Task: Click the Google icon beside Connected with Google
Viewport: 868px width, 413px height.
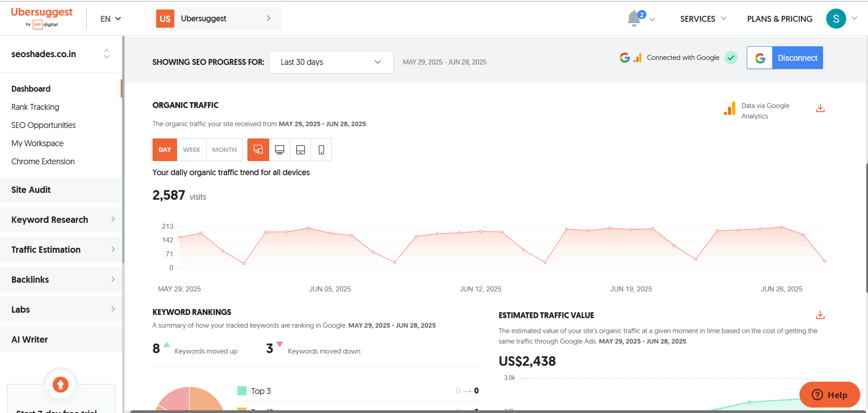Action: (625, 58)
